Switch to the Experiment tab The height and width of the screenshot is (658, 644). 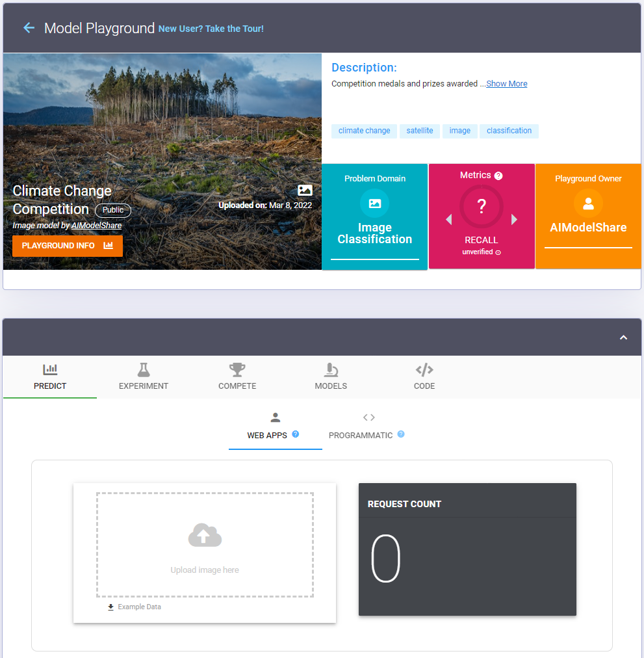(144, 377)
